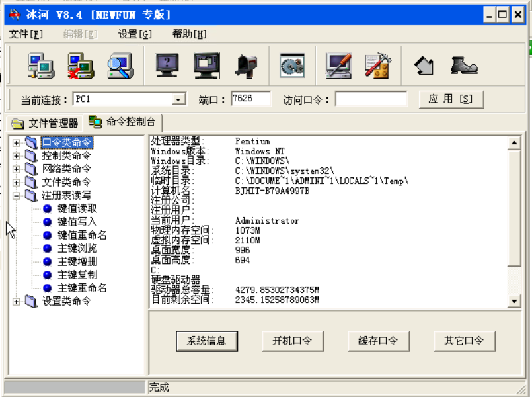Screen dimensions: 532x397
Task: Click the 端口 field showing 7626
Action: tap(250, 99)
